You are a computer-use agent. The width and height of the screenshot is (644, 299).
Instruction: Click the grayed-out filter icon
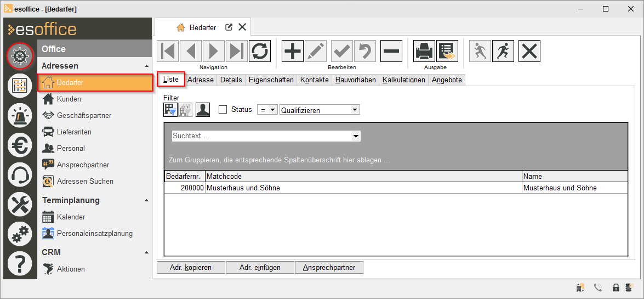point(185,110)
